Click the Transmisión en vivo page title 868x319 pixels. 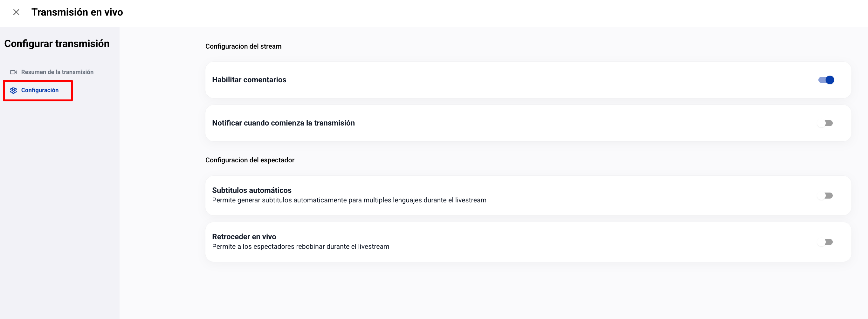pos(77,12)
